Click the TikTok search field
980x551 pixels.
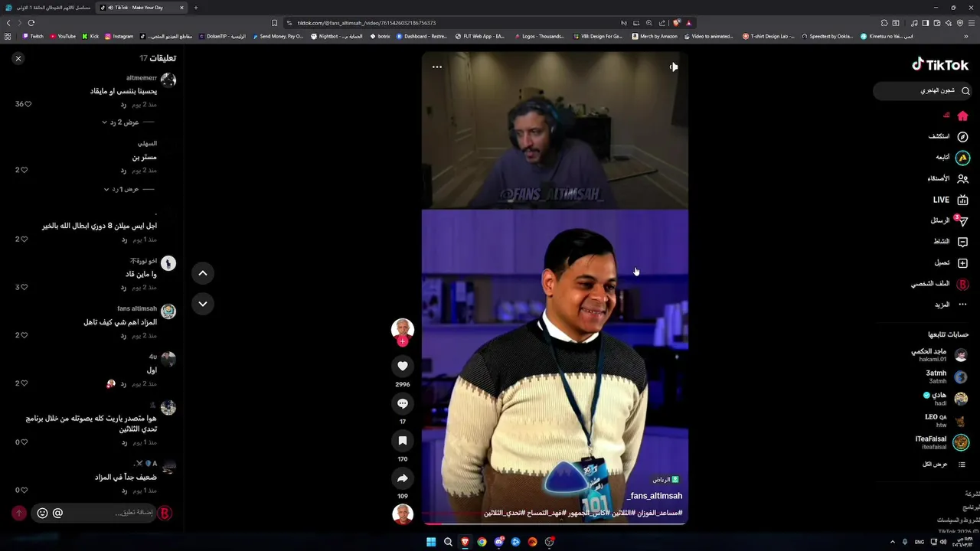pos(922,91)
